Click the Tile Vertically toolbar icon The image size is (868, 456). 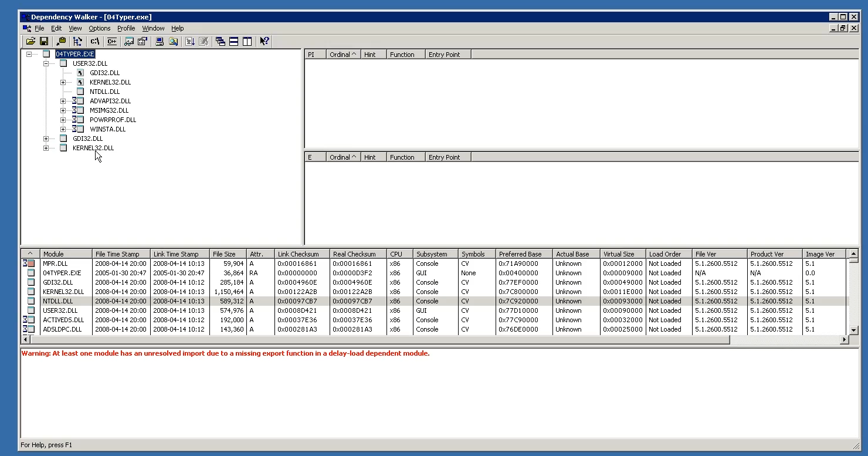[247, 41]
